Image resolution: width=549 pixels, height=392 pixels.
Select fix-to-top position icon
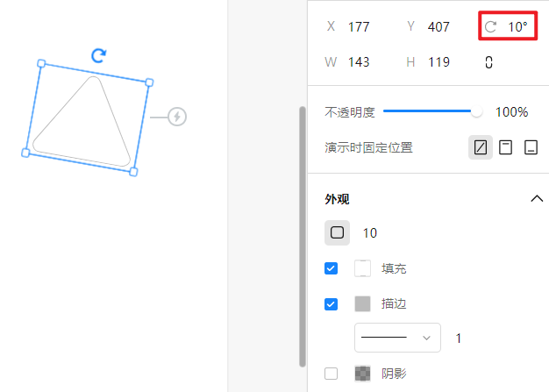click(x=505, y=147)
